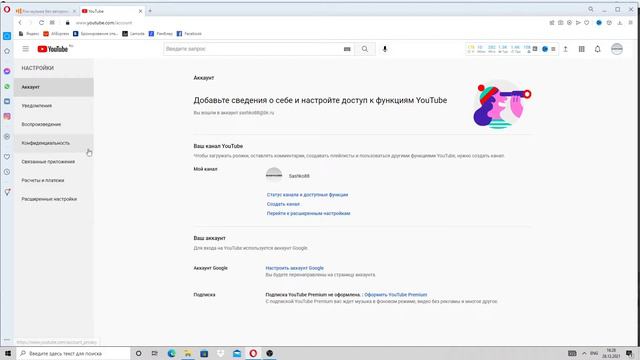
Task: Open Opera sidebar Messenger icon
Action: pyautogui.click(x=7, y=71)
